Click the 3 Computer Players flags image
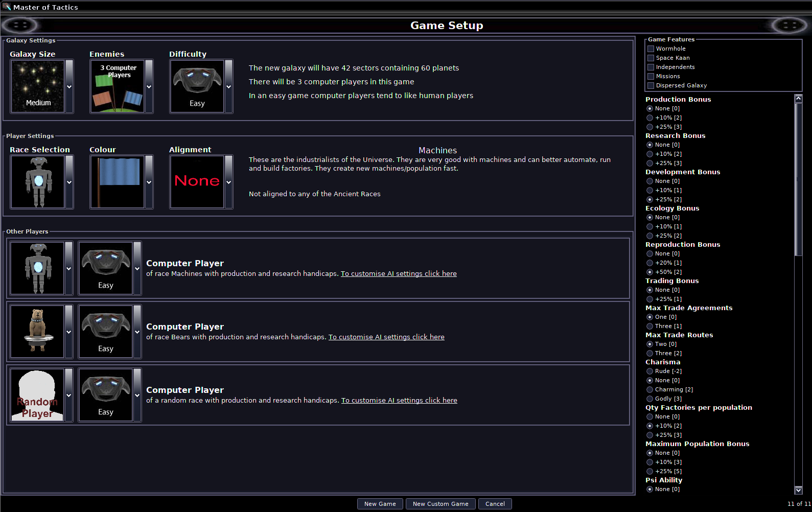Viewport: 812px width, 512px height. coord(118,86)
